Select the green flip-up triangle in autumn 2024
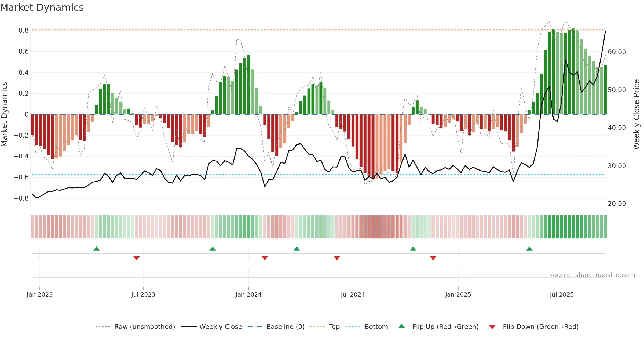The width and height of the screenshot is (644, 362). (x=413, y=249)
